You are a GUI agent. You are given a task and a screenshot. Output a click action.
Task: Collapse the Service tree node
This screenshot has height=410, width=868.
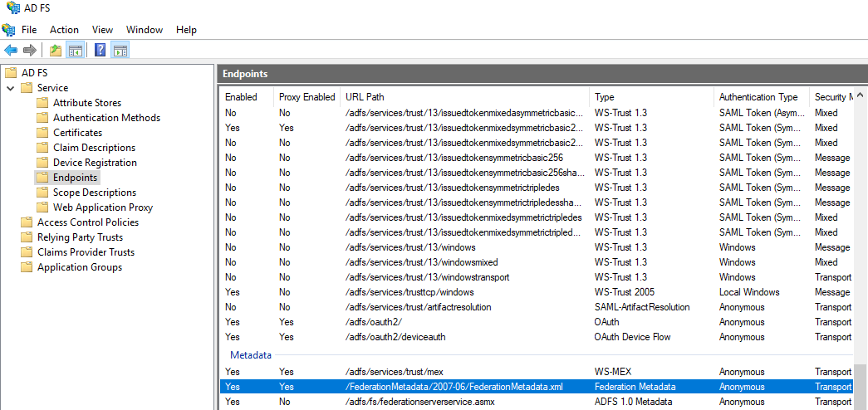pyautogui.click(x=11, y=88)
